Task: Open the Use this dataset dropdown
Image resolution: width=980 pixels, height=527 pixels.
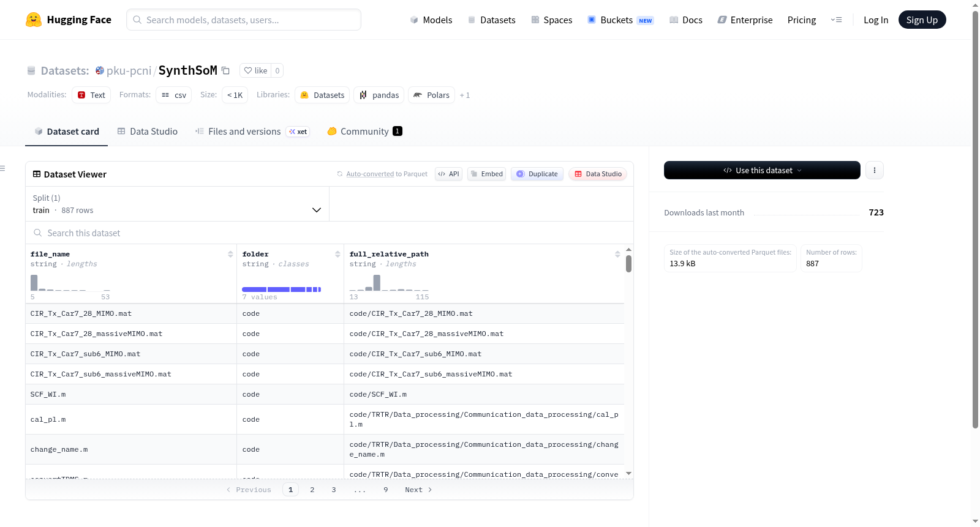Action: tap(762, 170)
